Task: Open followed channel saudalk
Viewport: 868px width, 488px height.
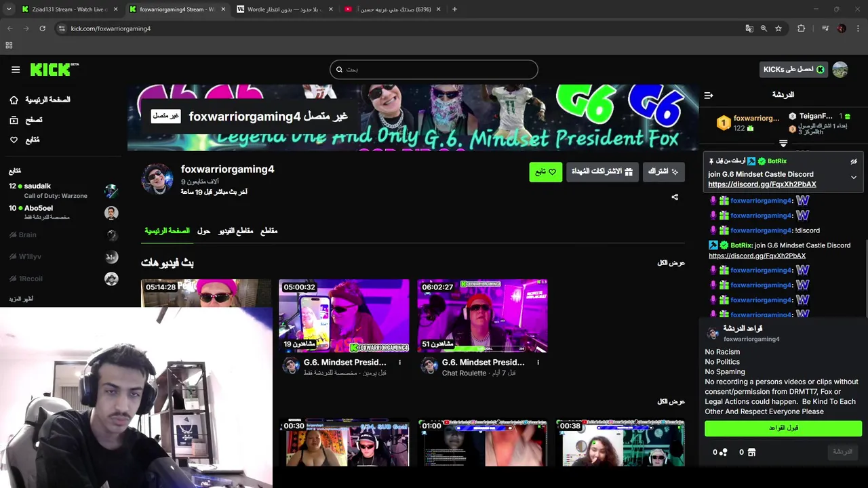Action: coord(64,190)
